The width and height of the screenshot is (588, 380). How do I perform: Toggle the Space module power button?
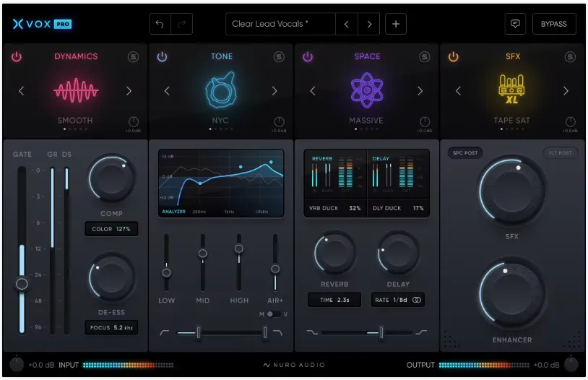(x=308, y=56)
